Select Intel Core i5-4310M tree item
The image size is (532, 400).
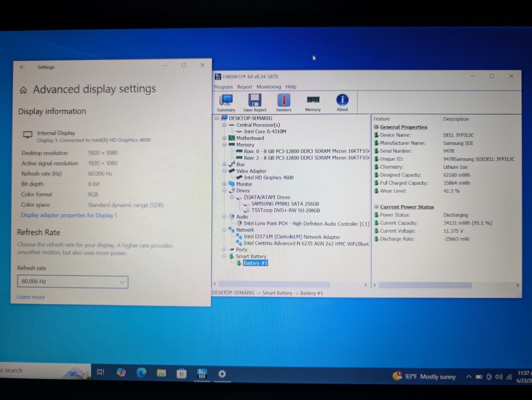pos(265,132)
